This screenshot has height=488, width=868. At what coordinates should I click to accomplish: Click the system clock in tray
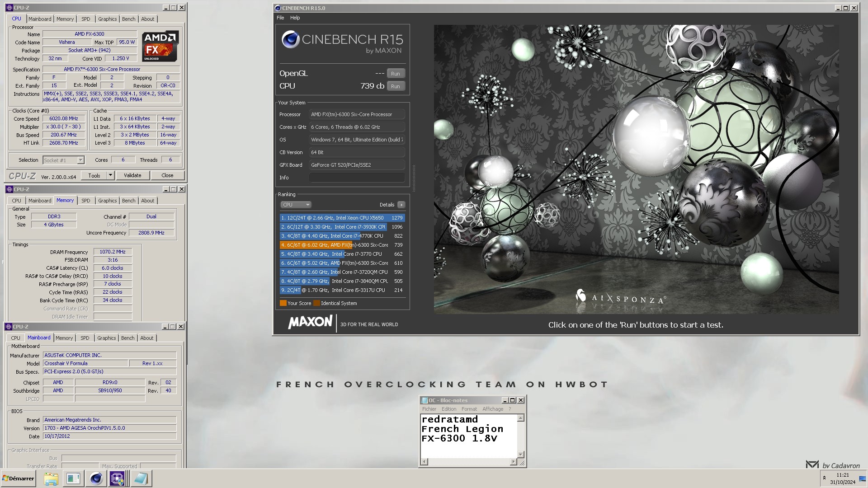[843, 479]
